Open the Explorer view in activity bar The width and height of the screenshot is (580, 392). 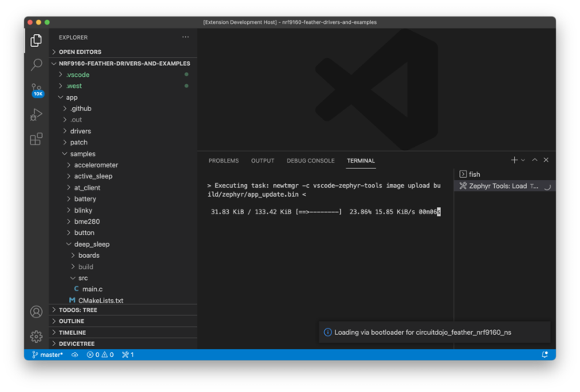[37, 40]
